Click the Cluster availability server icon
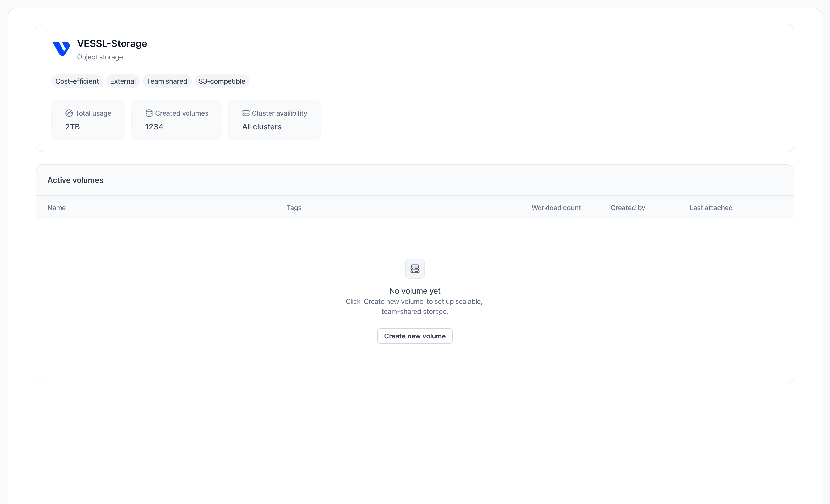 point(246,113)
